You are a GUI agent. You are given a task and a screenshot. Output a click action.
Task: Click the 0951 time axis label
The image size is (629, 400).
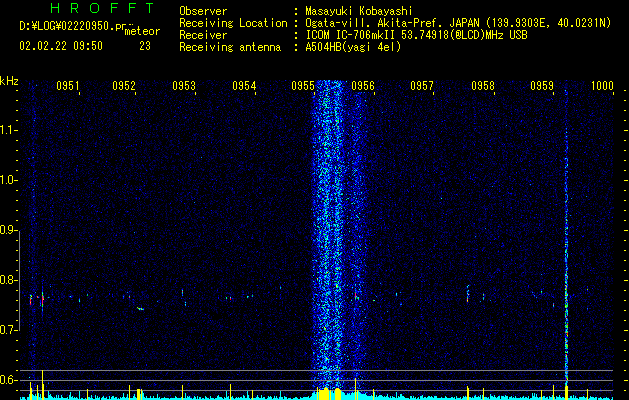67,86
